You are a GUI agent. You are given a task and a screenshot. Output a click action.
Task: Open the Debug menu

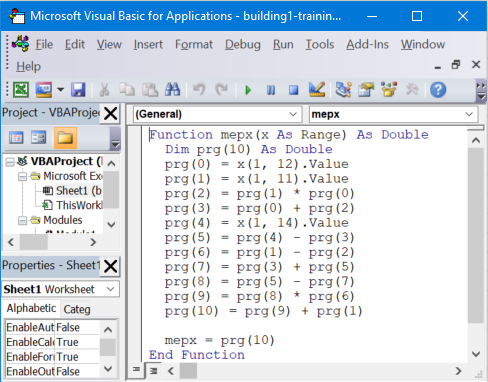coord(243,44)
